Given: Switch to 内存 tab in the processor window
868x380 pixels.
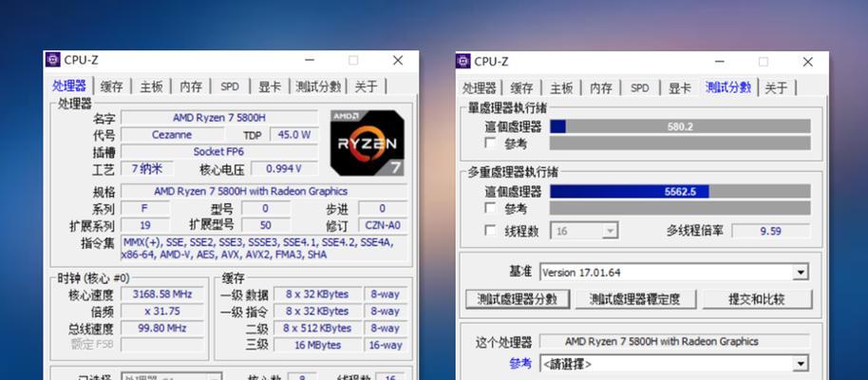Looking at the screenshot, I should pos(191,87).
